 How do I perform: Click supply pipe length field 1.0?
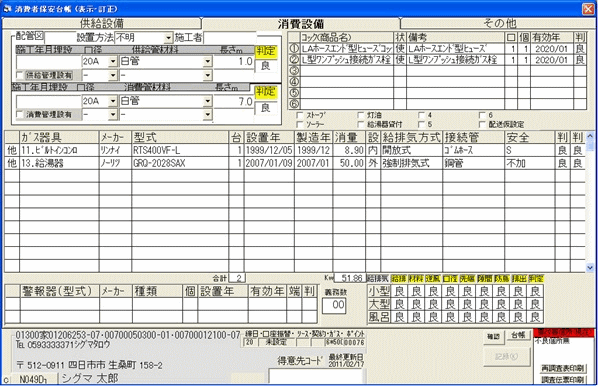point(234,61)
